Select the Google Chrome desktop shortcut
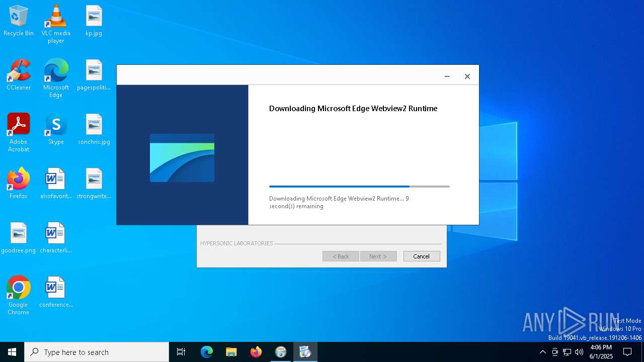Screen dimensions: 644x362 point(19,296)
